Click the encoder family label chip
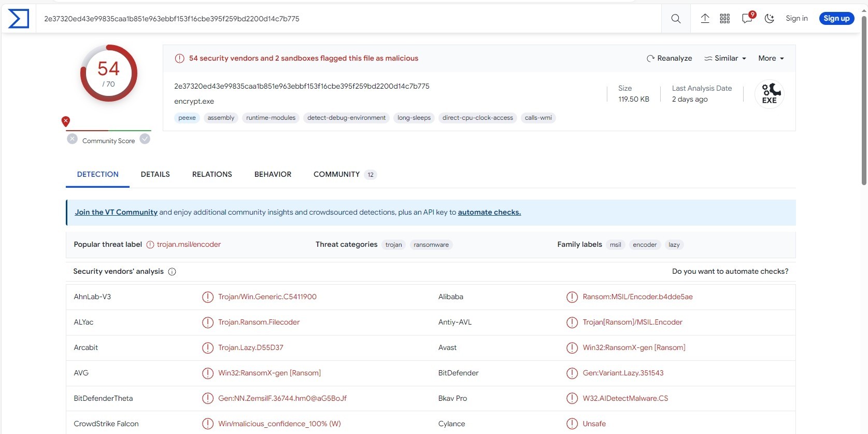868x434 pixels. click(645, 245)
